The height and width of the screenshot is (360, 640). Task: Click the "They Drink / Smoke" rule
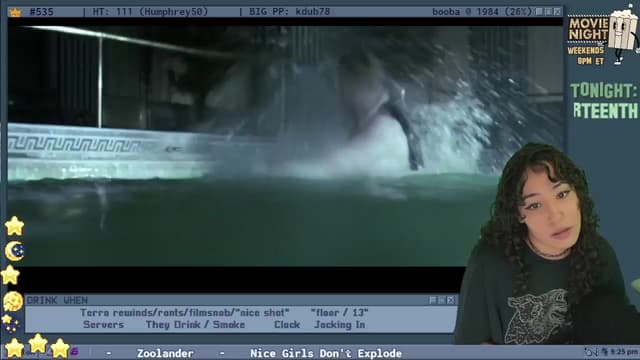pyautogui.click(x=195, y=324)
